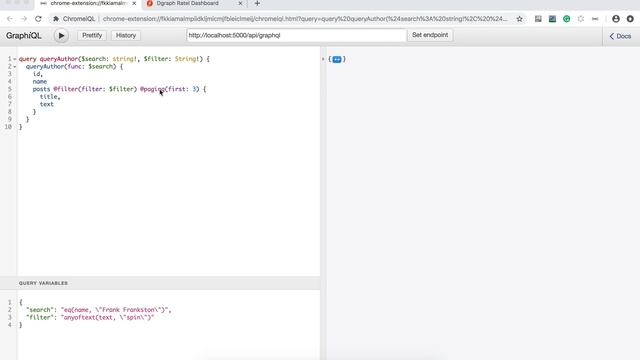
Task: Click the Frank Frankston search value
Action: (115, 310)
